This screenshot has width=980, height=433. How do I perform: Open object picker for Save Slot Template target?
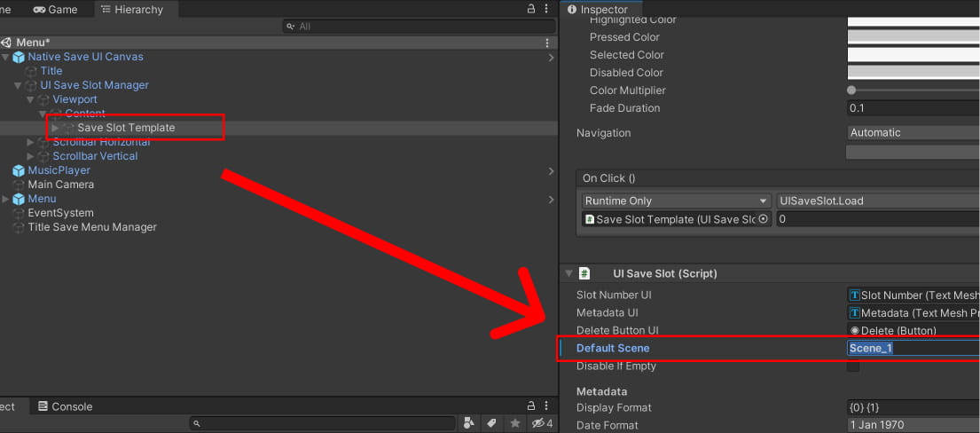click(763, 219)
